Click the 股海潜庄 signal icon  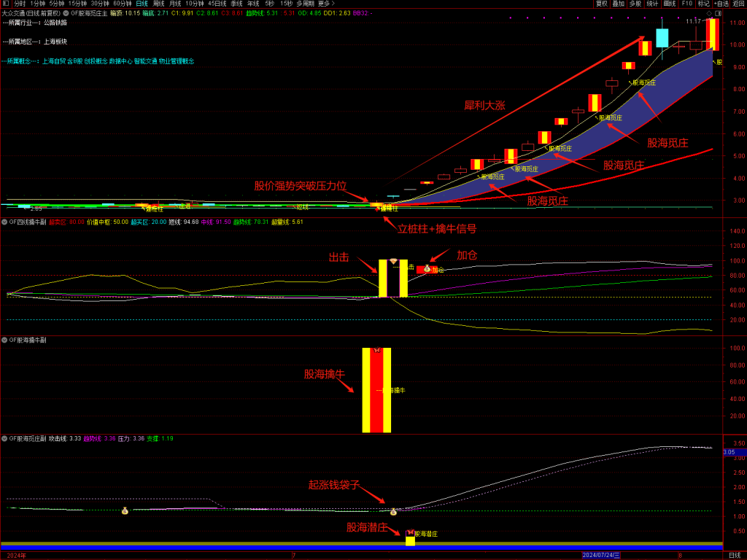tap(410, 533)
